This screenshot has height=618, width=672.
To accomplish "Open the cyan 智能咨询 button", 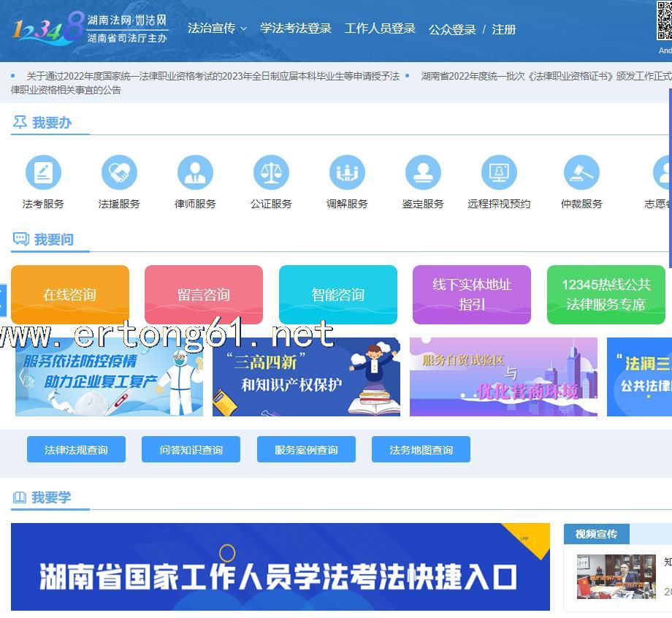I will (338, 294).
